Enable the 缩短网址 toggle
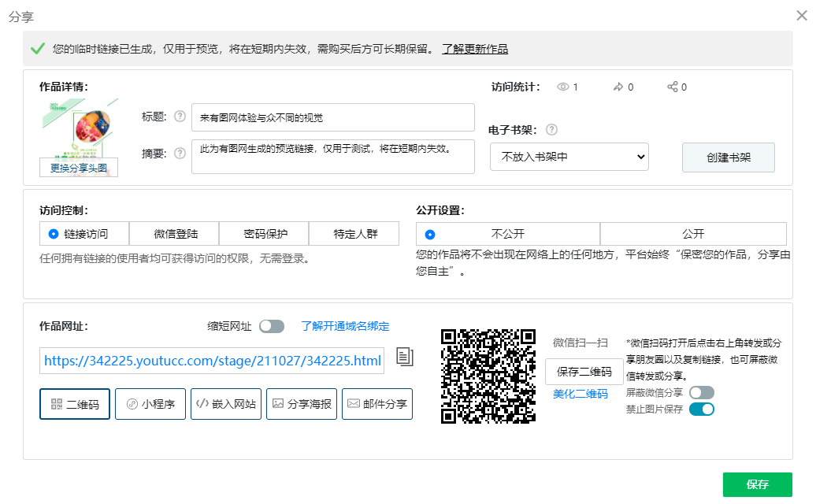Image resolution: width=816 pixels, height=504 pixels. (271, 326)
